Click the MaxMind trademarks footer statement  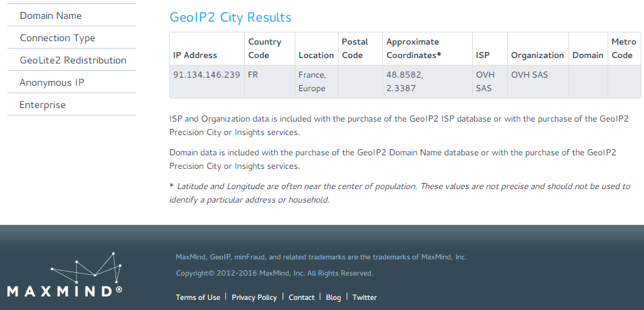pyautogui.click(x=321, y=257)
